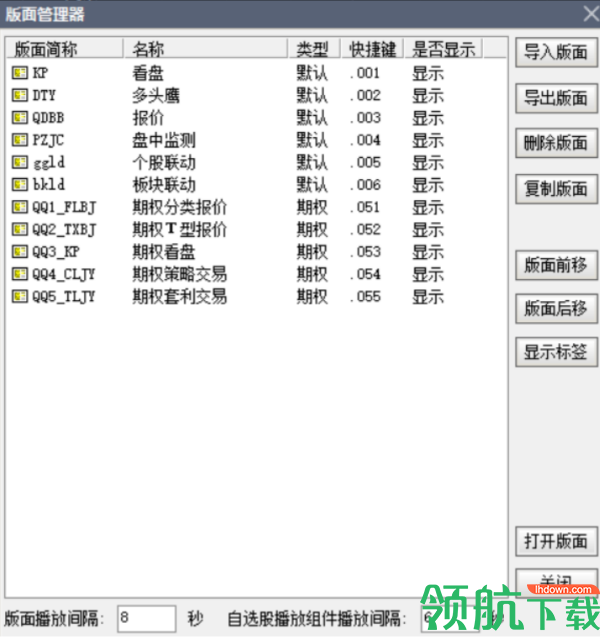Click the name 个股联动
The image size is (600, 637).
tap(164, 162)
